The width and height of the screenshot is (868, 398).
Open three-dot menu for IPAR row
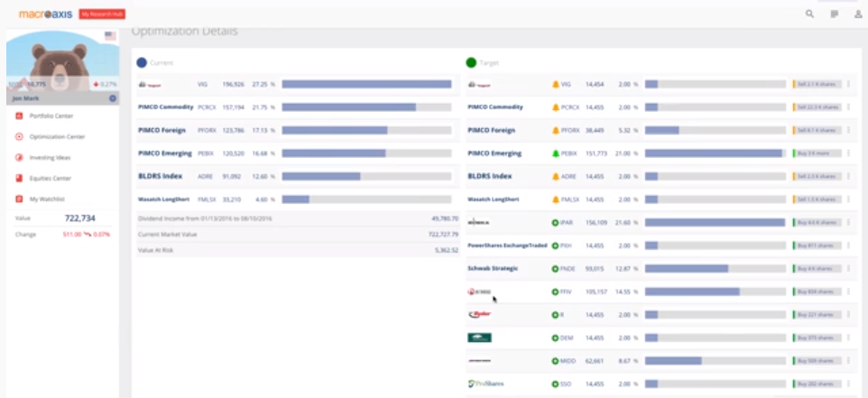coord(849,223)
